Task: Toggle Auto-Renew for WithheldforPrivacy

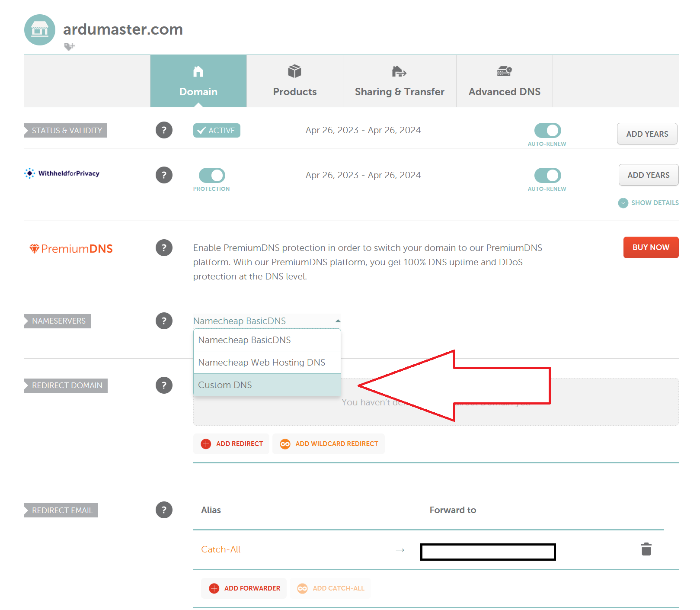Action: pyautogui.click(x=547, y=175)
